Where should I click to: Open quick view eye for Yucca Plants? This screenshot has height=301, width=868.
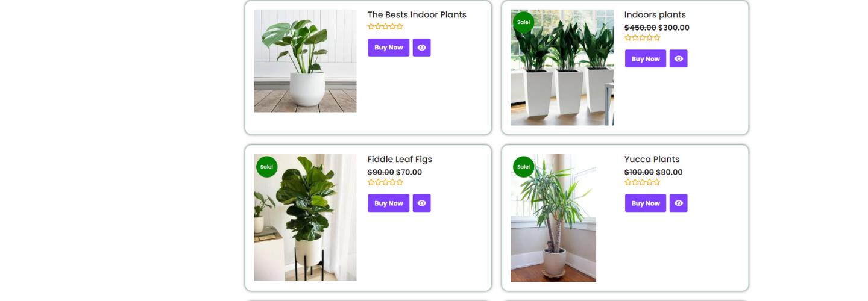pos(678,203)
